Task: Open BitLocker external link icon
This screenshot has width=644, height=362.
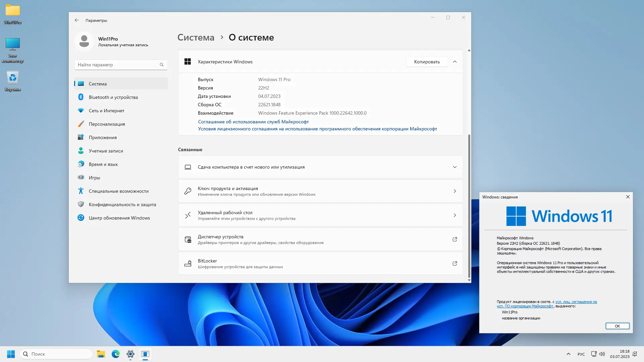Action: tap(454, 263)
